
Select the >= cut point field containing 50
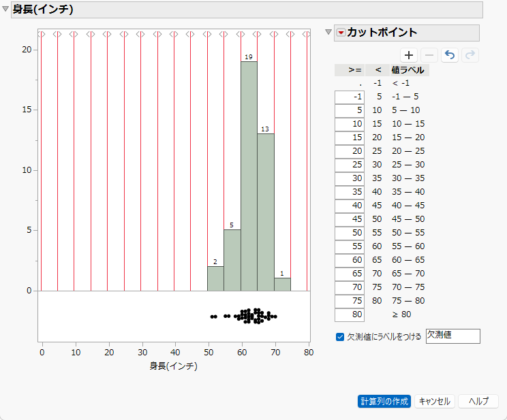tap(350, 233)
